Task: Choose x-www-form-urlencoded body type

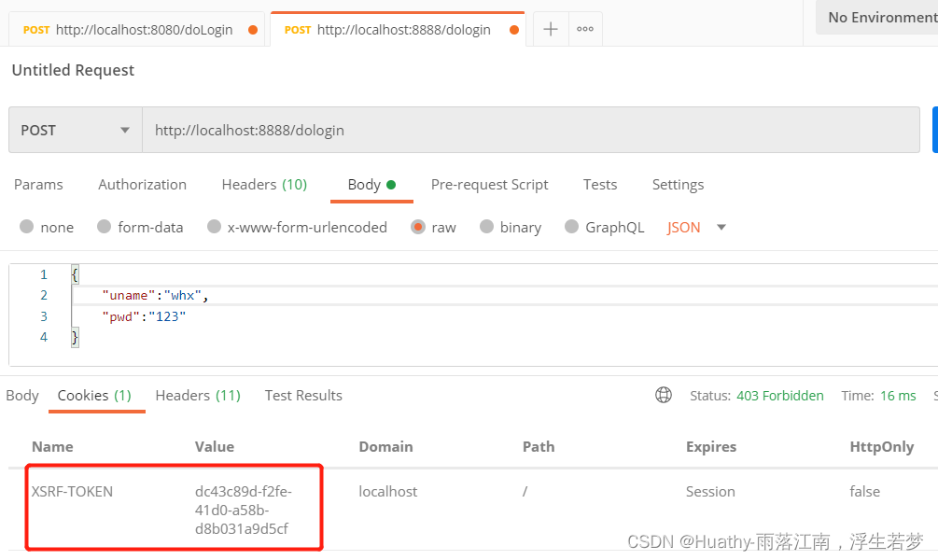Action: [x=215, y=227]
